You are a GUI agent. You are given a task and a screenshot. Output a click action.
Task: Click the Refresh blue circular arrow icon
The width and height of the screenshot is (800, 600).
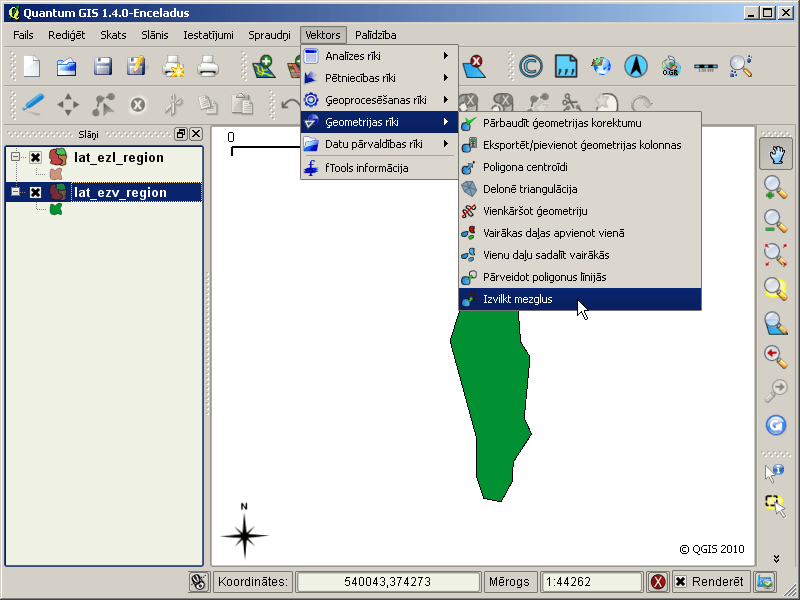pos(776,425)
